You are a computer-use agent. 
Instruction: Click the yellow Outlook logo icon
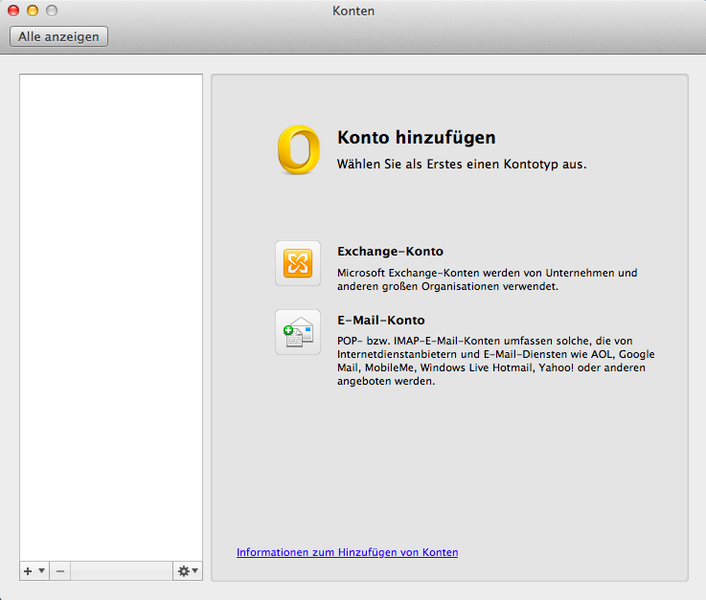click(x=299, y=149)
